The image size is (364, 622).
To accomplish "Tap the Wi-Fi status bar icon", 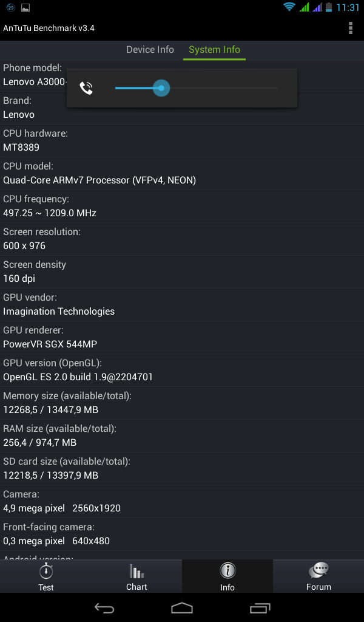I will (289, 7).
